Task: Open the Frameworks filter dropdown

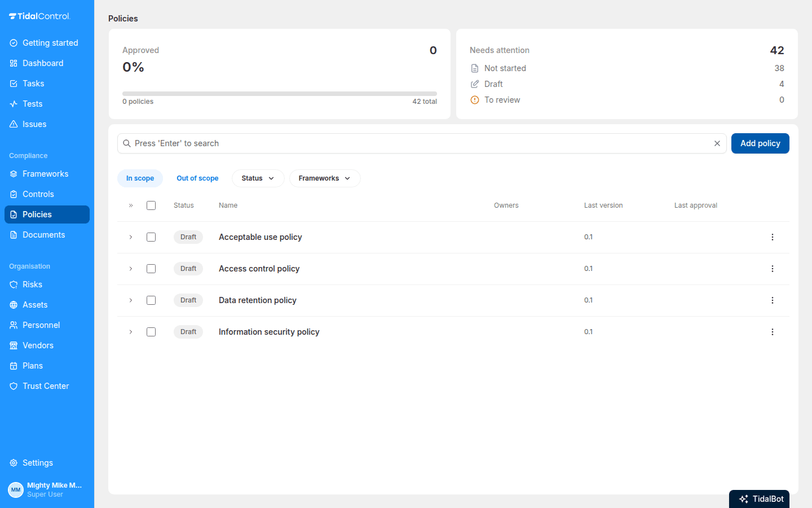Action: click(x=325, y=178)
